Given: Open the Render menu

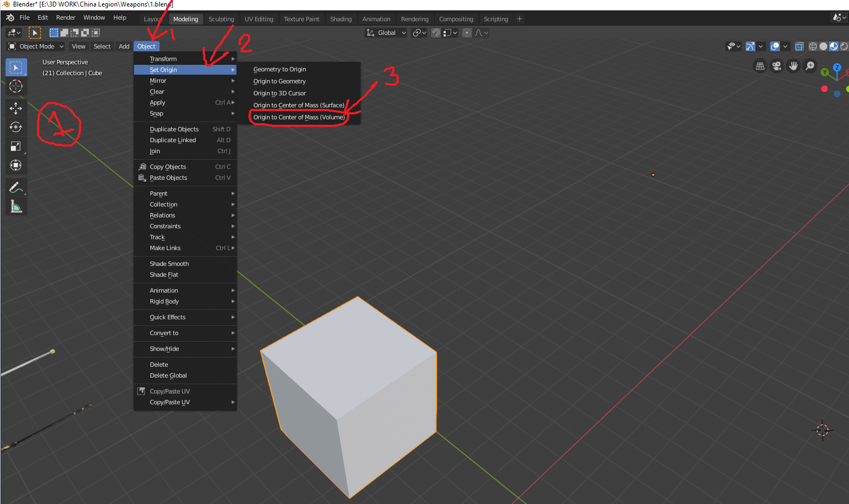Looking at the screenshot, I should [x=65, y=17].
